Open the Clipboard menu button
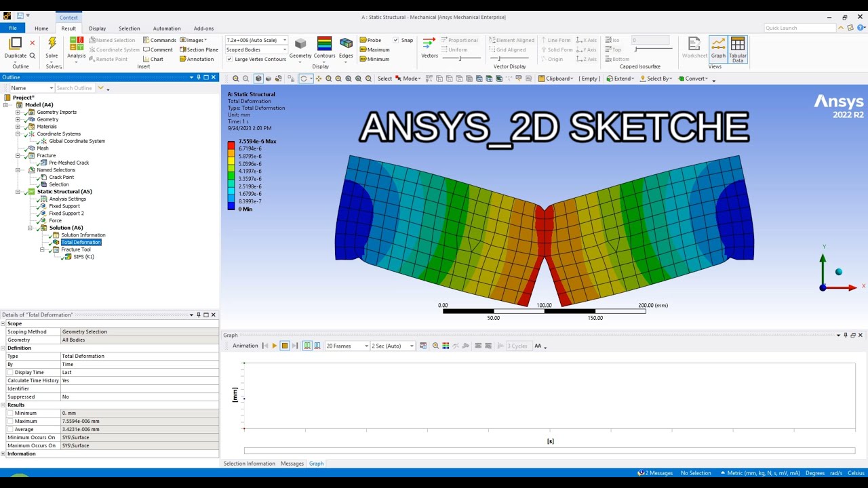This screenshot has width=868, height=488. (556, 79)
